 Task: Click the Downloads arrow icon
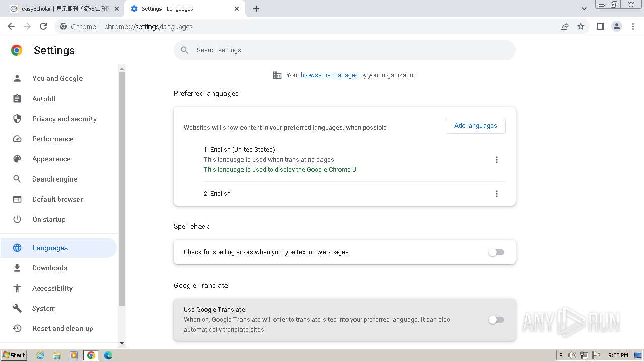click(17, 268)
